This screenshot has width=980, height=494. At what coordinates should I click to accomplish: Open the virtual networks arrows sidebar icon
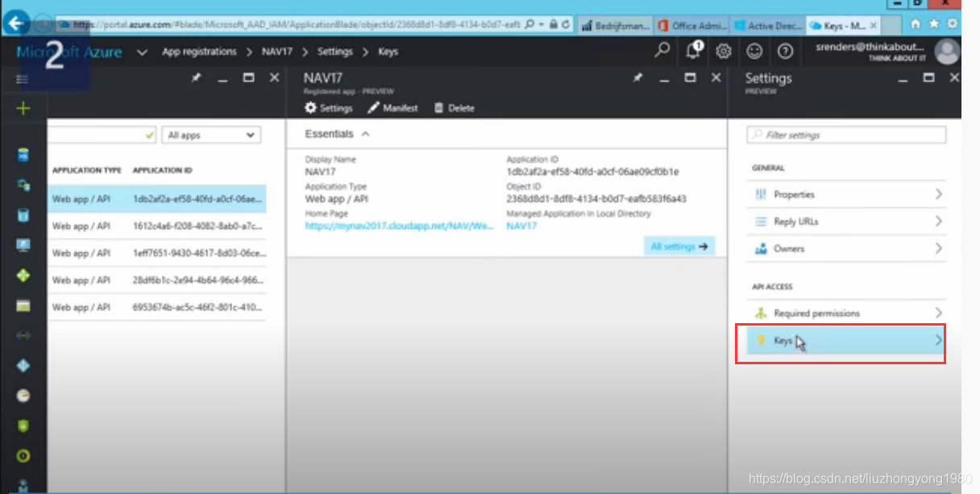tap(23, 335)
